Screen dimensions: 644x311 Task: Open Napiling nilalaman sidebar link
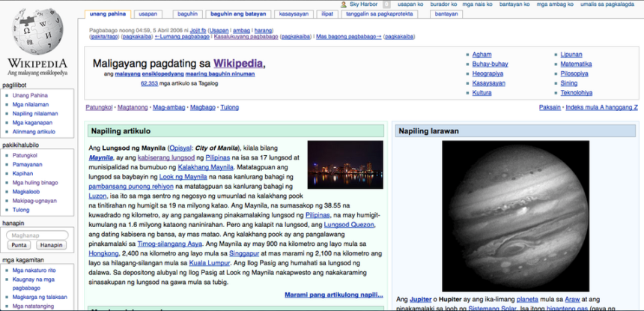(x=35, y=113)
